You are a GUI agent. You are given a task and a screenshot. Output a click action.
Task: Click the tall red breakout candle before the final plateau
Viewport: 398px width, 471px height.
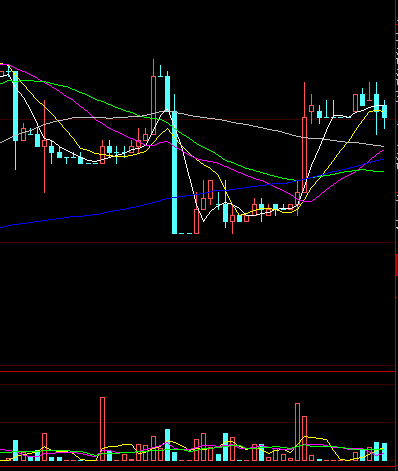[304, 155]
